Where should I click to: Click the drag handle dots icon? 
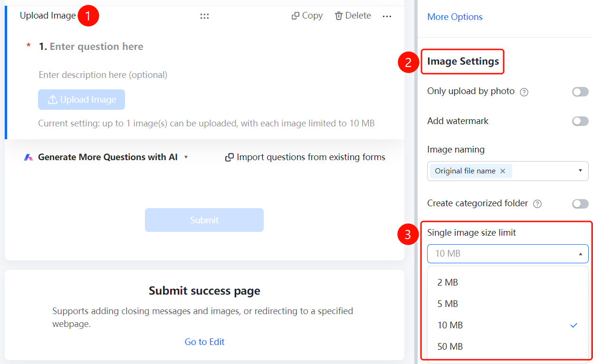tap(204, 16)
